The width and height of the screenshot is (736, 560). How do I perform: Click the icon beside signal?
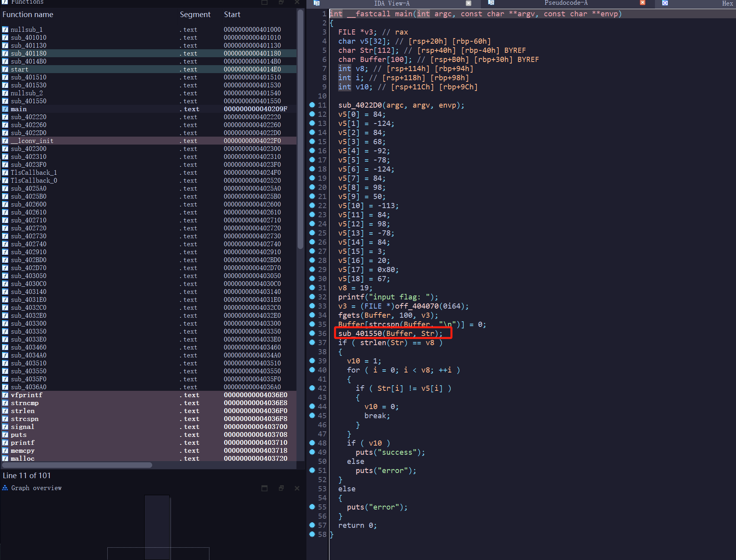(x=5, y=427)
